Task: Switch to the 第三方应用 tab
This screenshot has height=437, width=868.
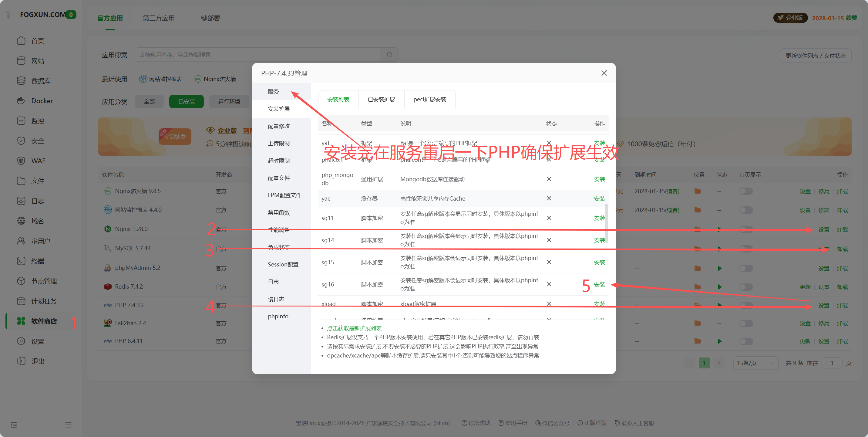Action: point(159,18)
